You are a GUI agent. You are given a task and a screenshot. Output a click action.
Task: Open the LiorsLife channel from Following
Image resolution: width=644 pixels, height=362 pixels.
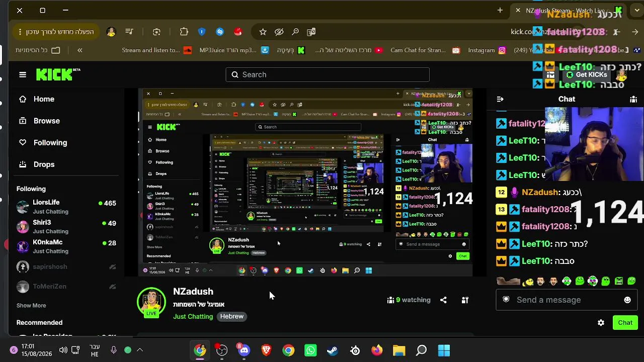click(66, 207)
